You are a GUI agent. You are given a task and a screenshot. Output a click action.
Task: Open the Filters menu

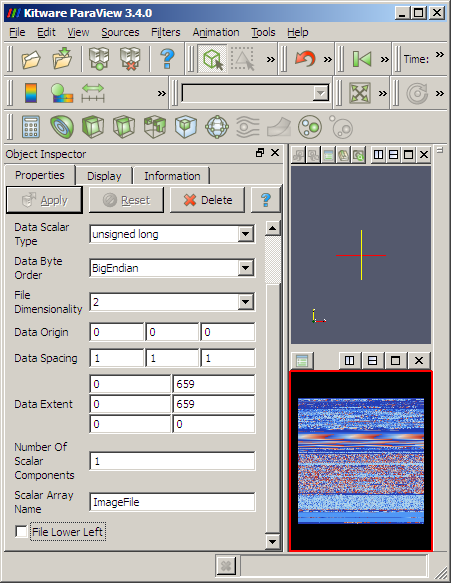click(x=165, y=32)
